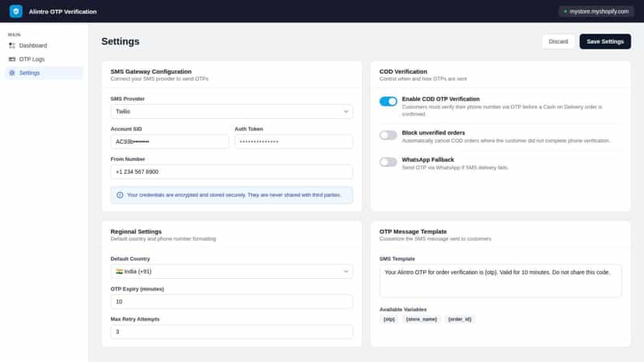Insert the {otp} variable chip
This screenshot has width=644, height=362.
tap(389, 319)
